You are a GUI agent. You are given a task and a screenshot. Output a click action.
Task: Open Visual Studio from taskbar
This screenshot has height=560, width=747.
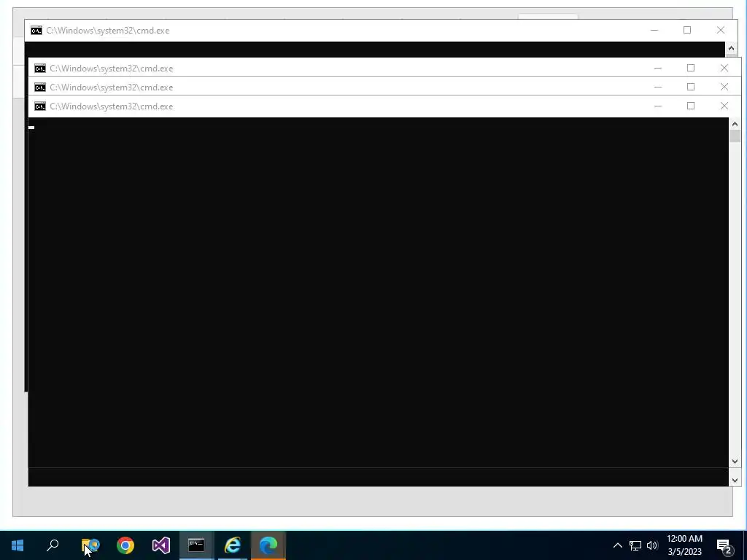(161, 545)
